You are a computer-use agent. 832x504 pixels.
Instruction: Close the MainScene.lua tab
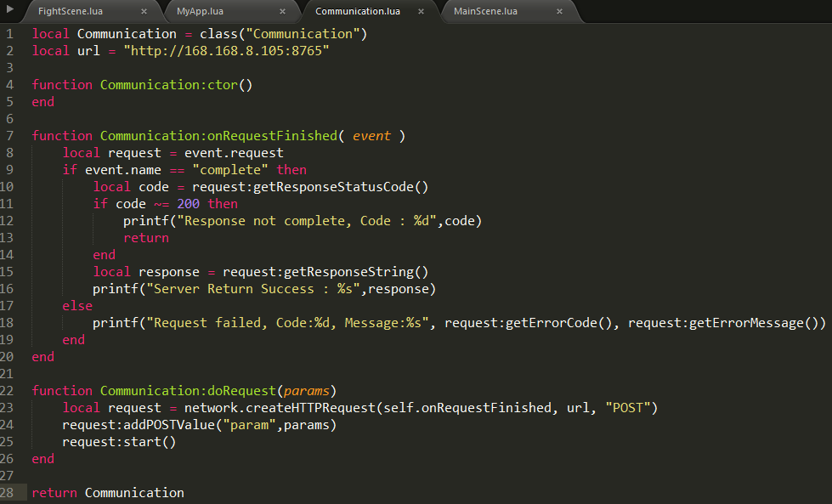[559, 11]
